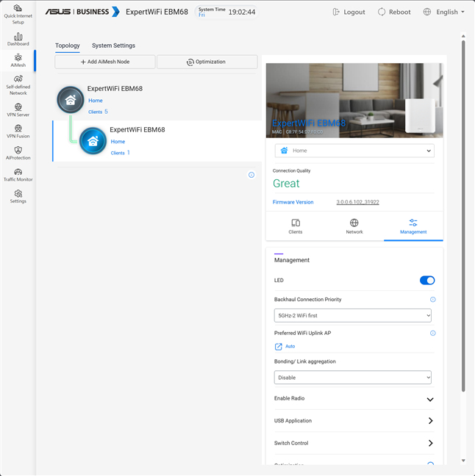Select the main router node icon
The image size is (475, 476).
(71, 100)
